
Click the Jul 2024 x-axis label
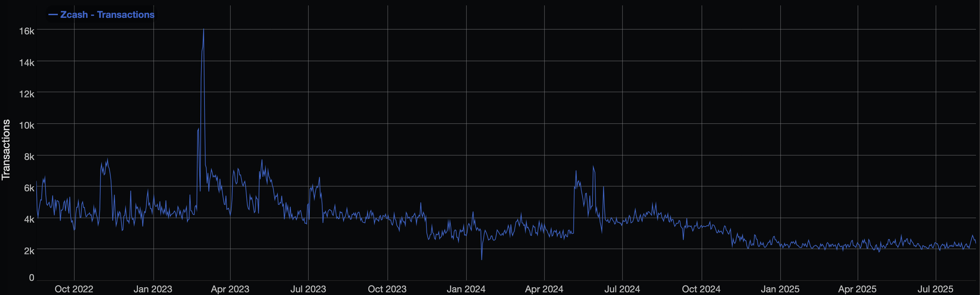623,289
